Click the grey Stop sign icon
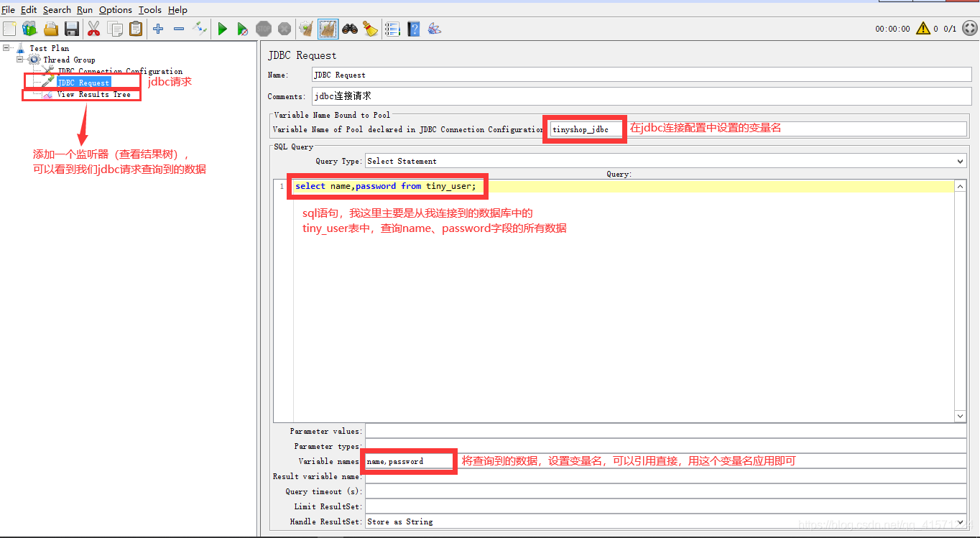 point(264,29)
